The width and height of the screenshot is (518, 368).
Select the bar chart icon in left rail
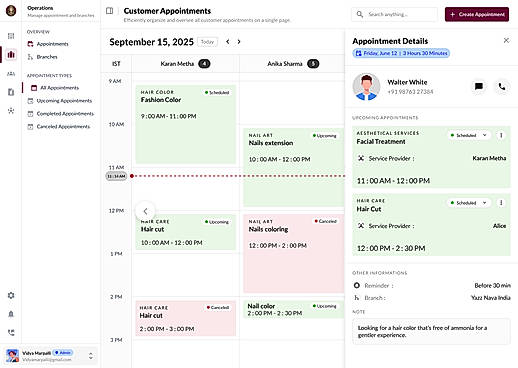(x=11, y=54)
